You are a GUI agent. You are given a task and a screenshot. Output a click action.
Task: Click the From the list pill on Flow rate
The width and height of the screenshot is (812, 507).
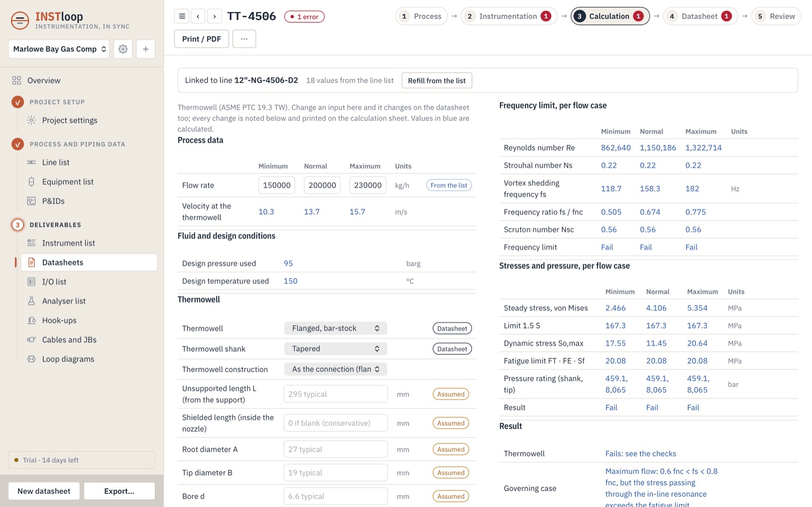pos(449,185)
